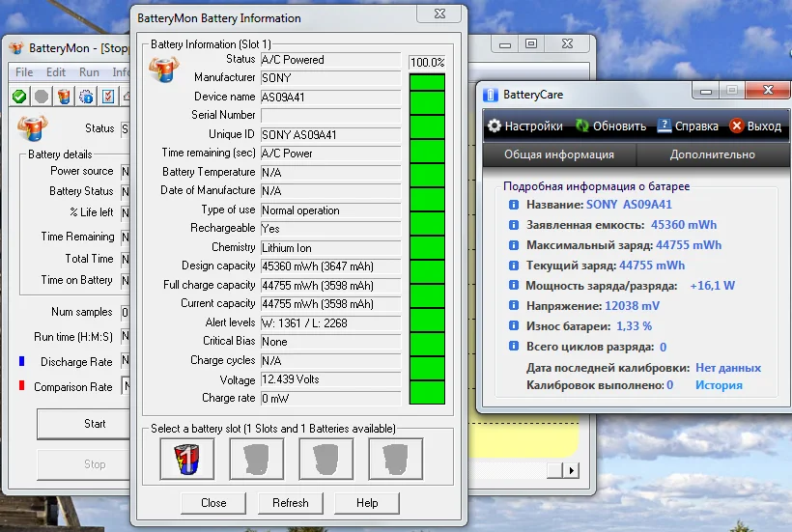Screen dimensions: 792x532
Task: Click the Обновить refresh icon in BatteryCare
Action: [x=582, y=126]
